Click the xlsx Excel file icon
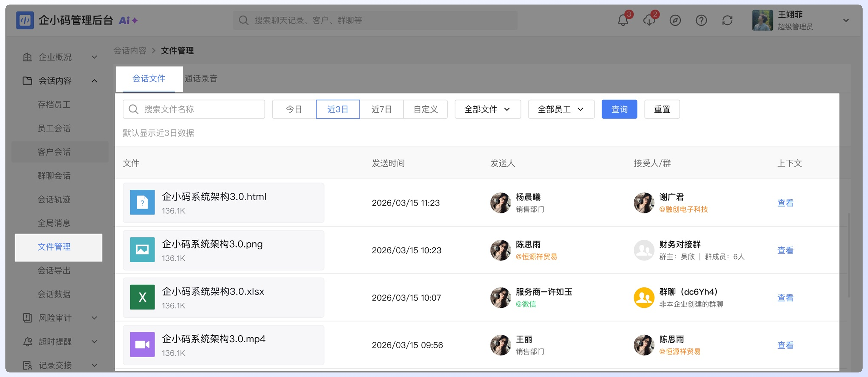This screenshot has height=377, width=868. pyautogui.click(x=142, y=297)
